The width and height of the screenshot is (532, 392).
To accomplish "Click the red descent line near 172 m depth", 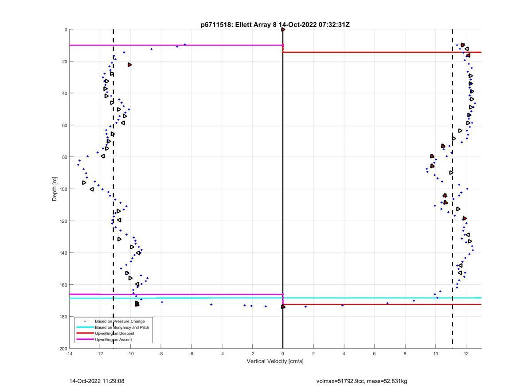I will (x=382, y=304).
